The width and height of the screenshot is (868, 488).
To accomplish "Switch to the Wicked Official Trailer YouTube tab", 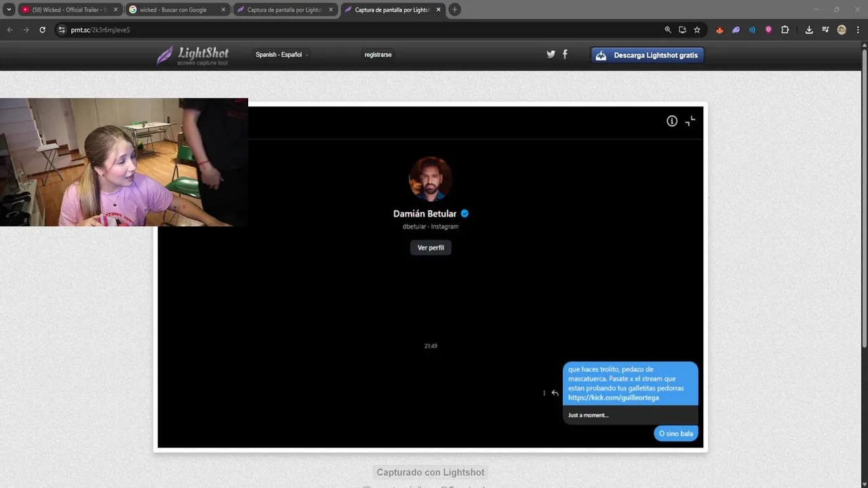I will [x=69, y=9].
